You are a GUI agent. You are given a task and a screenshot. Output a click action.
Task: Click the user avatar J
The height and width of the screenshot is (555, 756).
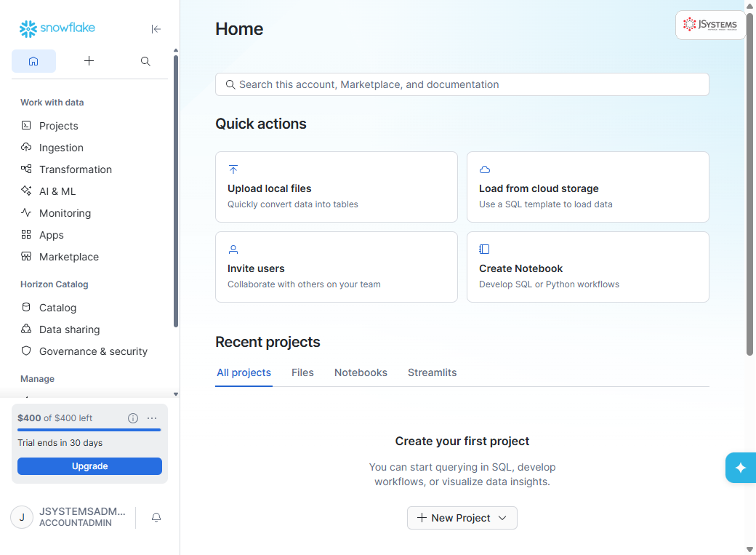22,517
